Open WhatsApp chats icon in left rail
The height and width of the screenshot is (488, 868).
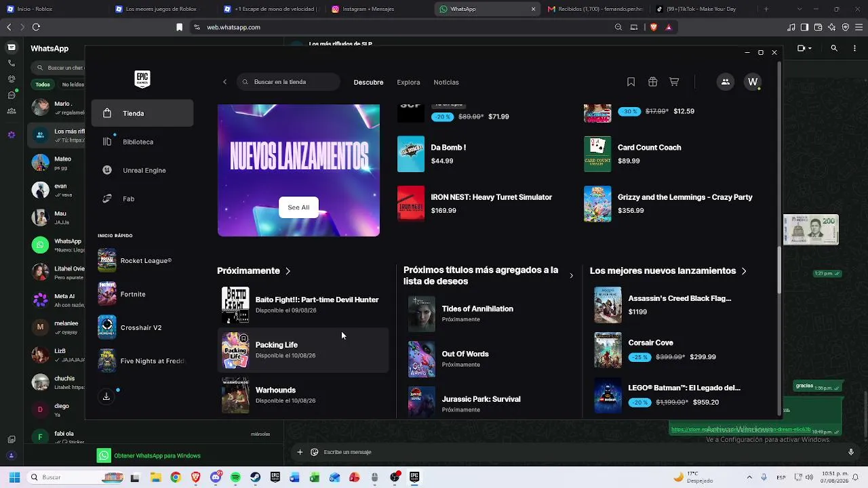click(12, 47)
